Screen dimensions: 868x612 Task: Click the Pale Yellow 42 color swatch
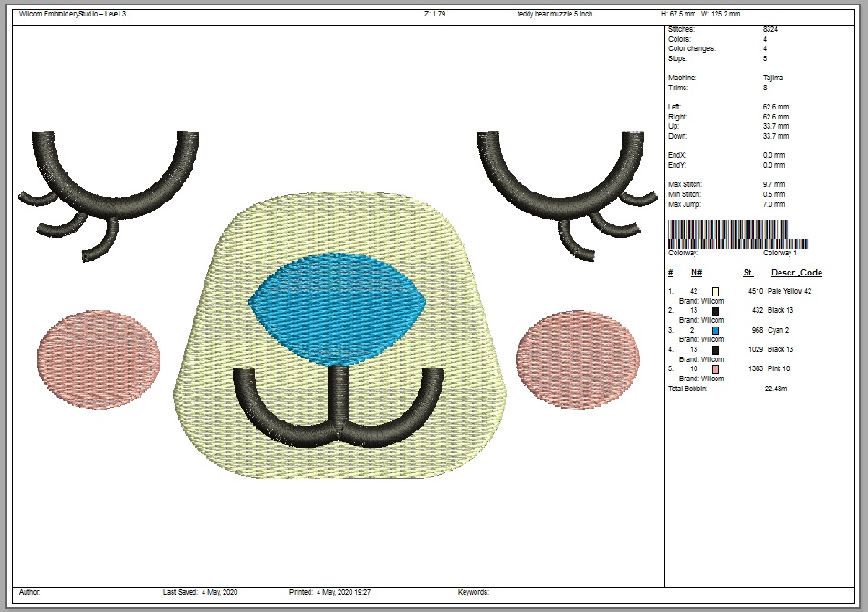point(716,292)
